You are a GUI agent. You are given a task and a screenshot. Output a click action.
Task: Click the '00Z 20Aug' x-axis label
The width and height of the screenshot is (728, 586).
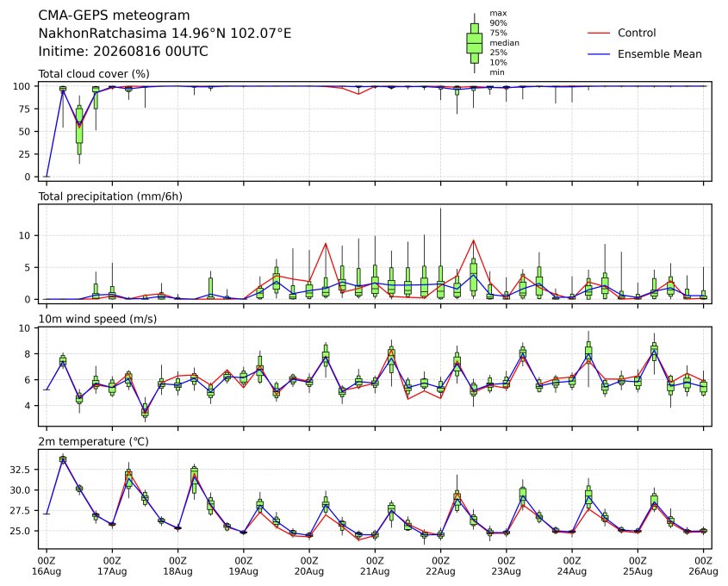[x=309, y=565]
